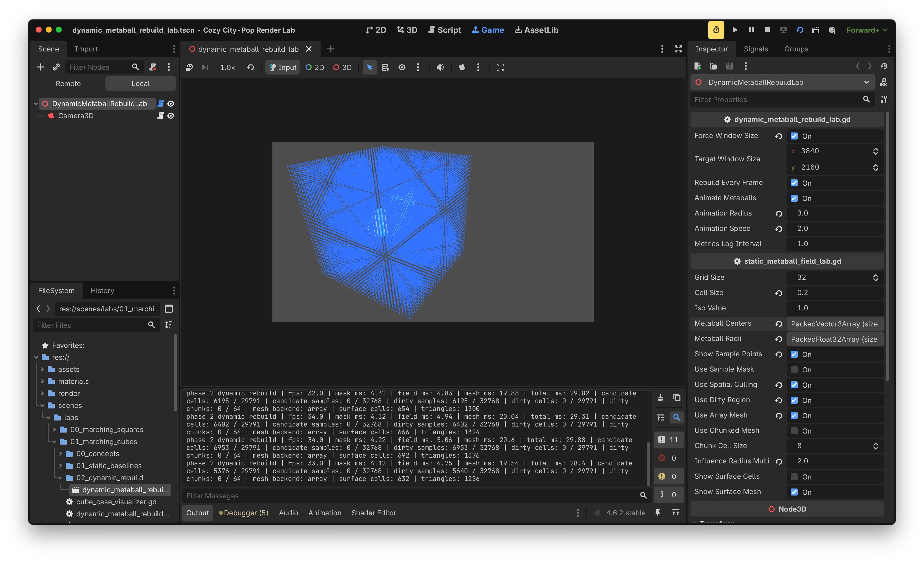Select the 2D node selection mode
The height and width of the screenshot is (562, 924).
pyautogui.click(x=315, y=67)
